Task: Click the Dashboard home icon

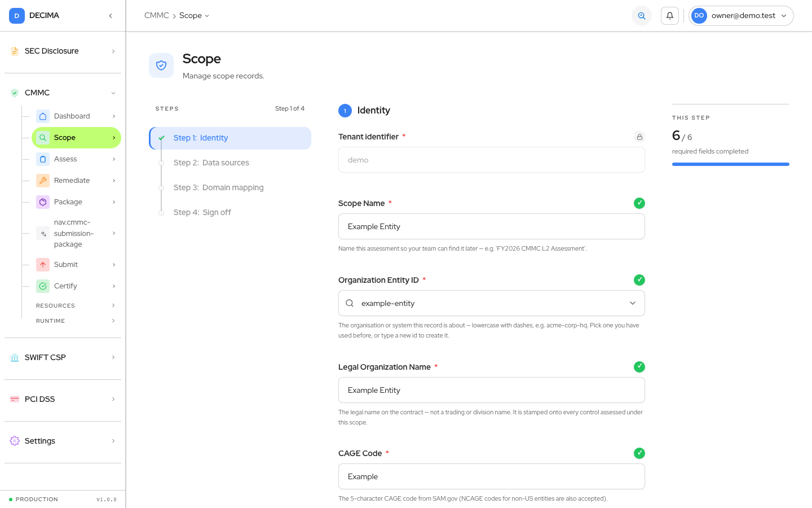Action: pos(43,116)
